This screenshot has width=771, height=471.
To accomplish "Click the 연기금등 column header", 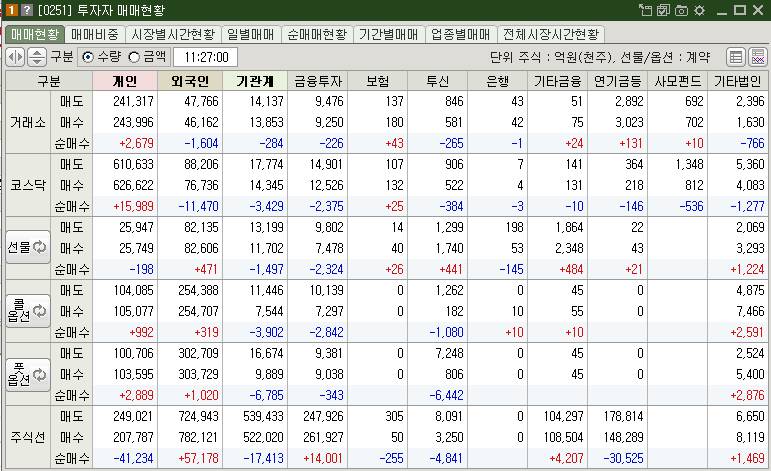I will coord(618,81).
